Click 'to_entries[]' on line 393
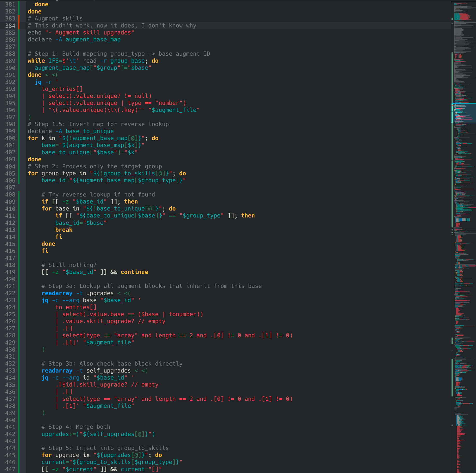476x473 pixels. click(x=62, y=89)
